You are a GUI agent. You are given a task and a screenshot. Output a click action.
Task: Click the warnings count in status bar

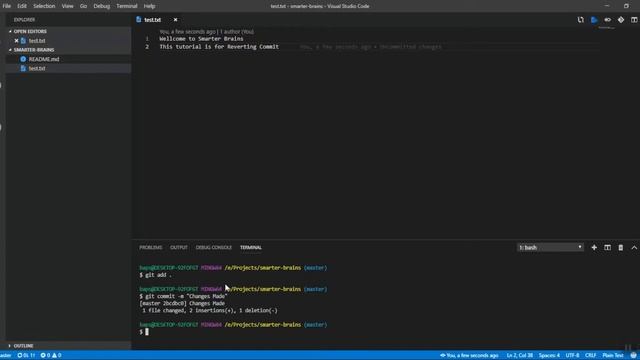tap(57, 355)
